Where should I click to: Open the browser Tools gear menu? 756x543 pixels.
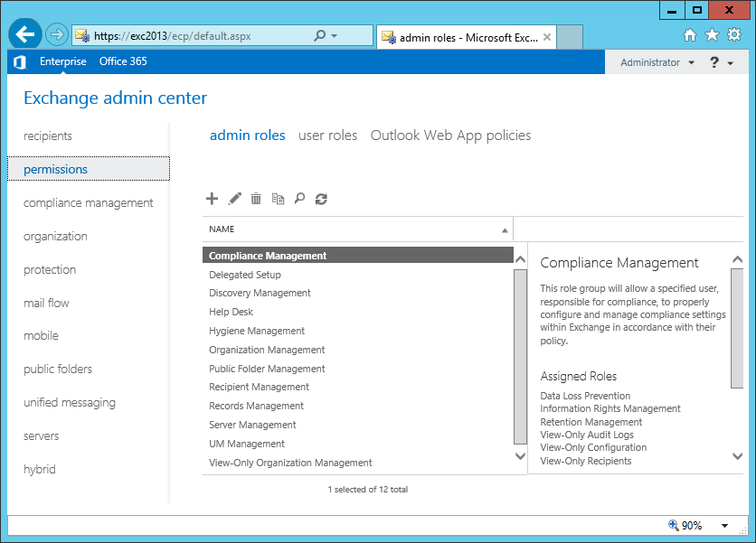pos(734,34)
